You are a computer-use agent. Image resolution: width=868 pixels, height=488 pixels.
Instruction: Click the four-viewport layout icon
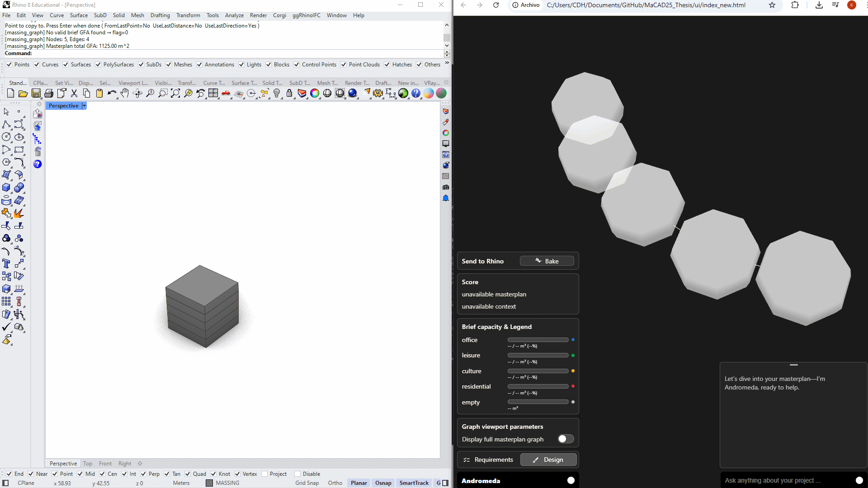pos(213,94)
